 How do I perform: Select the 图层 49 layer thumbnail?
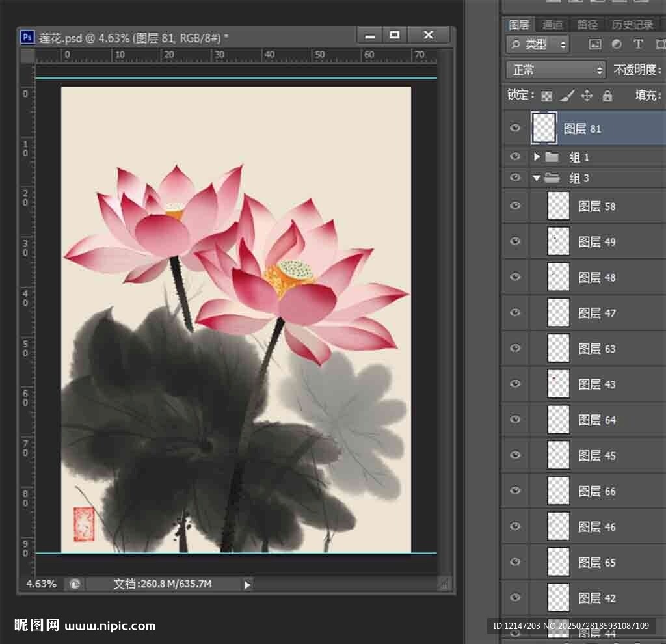(558, 241)
